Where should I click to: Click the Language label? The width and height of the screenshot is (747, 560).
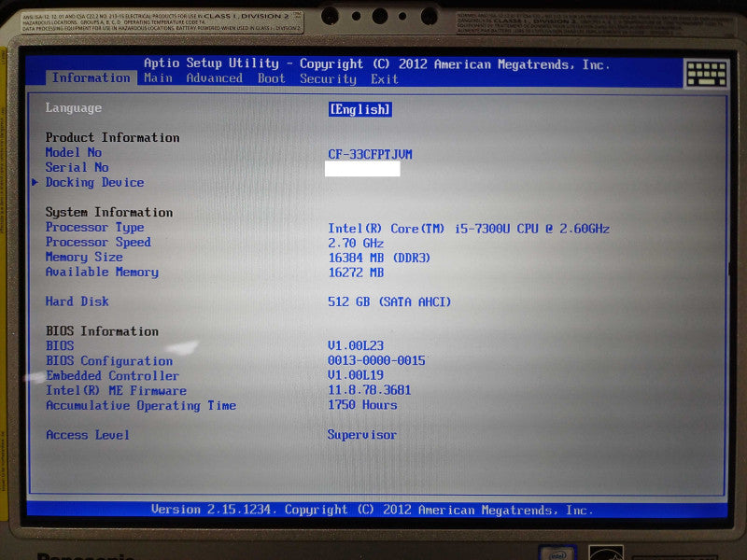[x=74, y=108]
